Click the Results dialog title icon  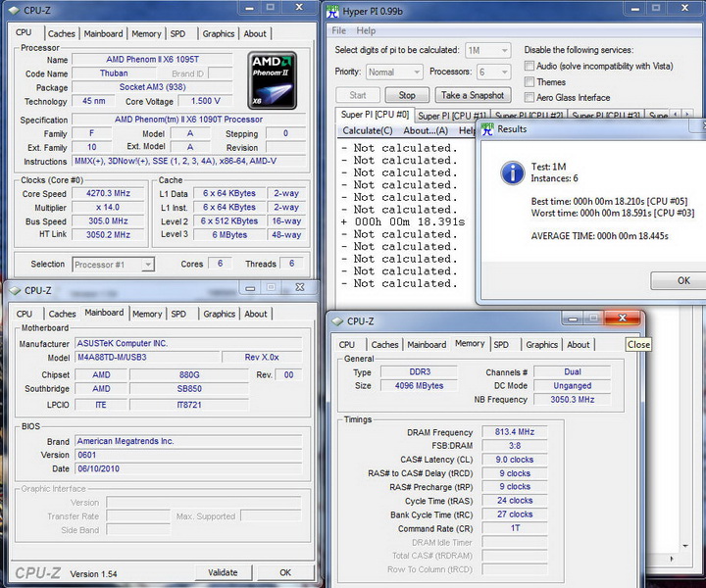click(487, 129)
